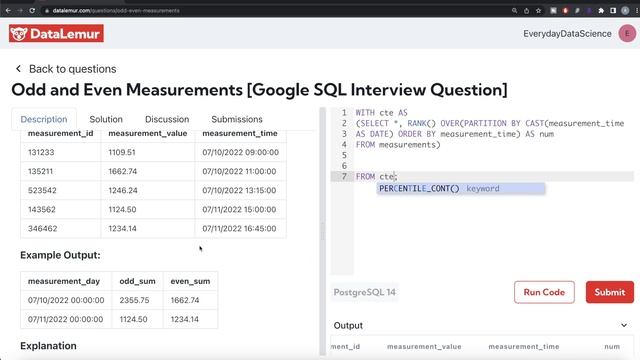Click the Back to questions arrow
The width and height of the screenshot is (640, 360).
pos(18,69)
